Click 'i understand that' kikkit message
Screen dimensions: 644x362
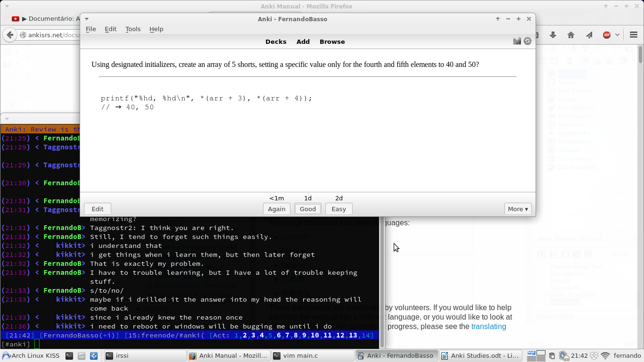click(126, 246)
